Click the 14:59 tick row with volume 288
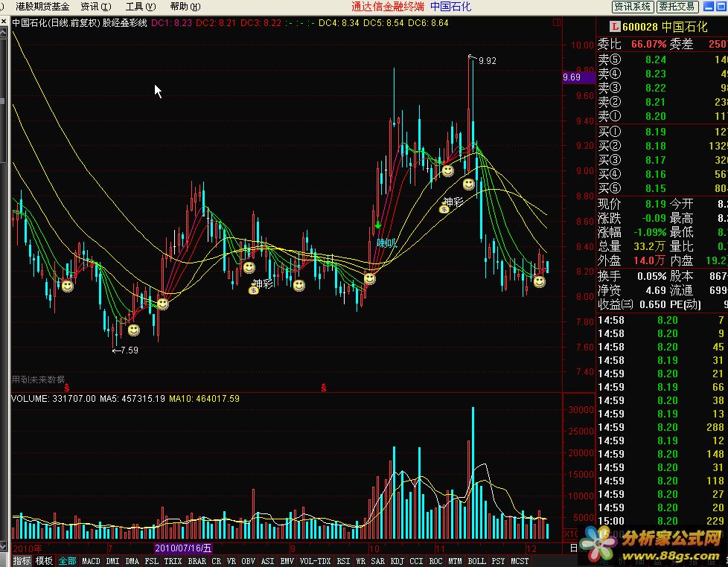Image resolution: width=728 pixels, height=567 pixels. [662, 427]
